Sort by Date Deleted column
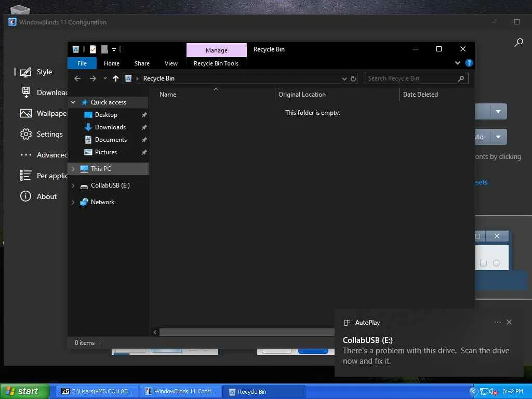532x399 pixels. [x=420, y=95]
